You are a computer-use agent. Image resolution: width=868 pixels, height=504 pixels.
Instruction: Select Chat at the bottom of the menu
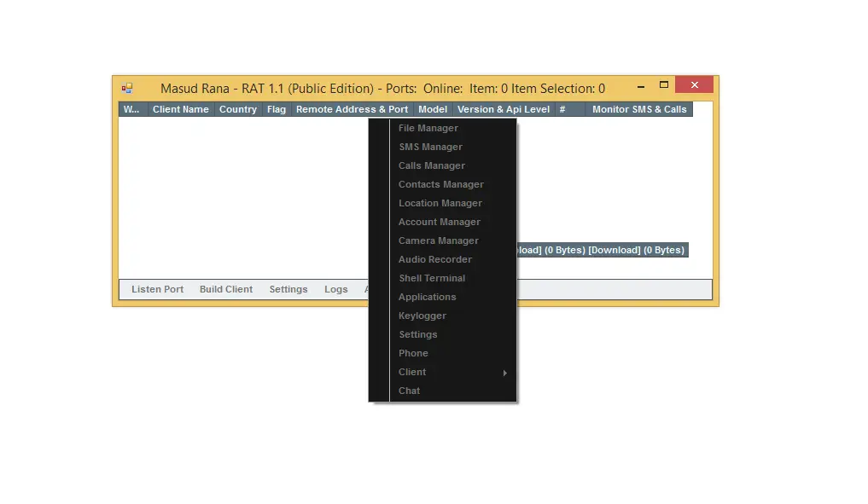tap(409, 391)
